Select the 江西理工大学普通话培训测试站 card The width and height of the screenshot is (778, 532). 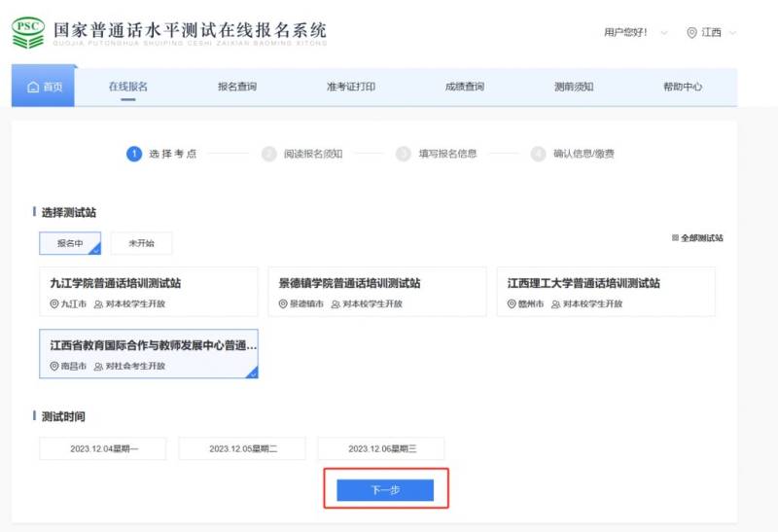point(605,292)
